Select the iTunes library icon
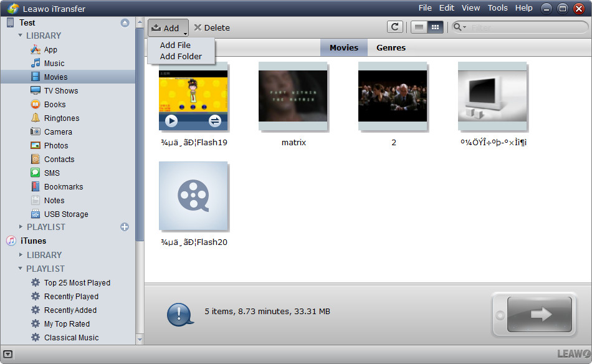This screenshot has width=592, height=364. click(11, 241)
